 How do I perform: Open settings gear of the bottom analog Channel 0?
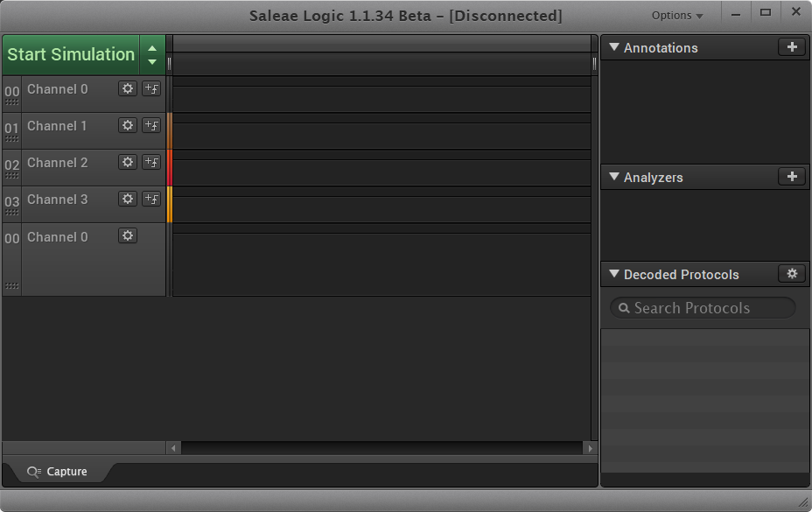coord(128,235)
